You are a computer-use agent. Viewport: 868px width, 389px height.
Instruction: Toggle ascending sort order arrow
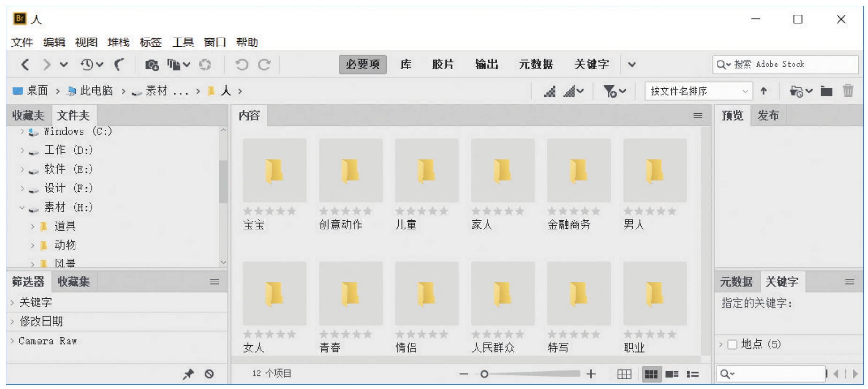(763, 91)
